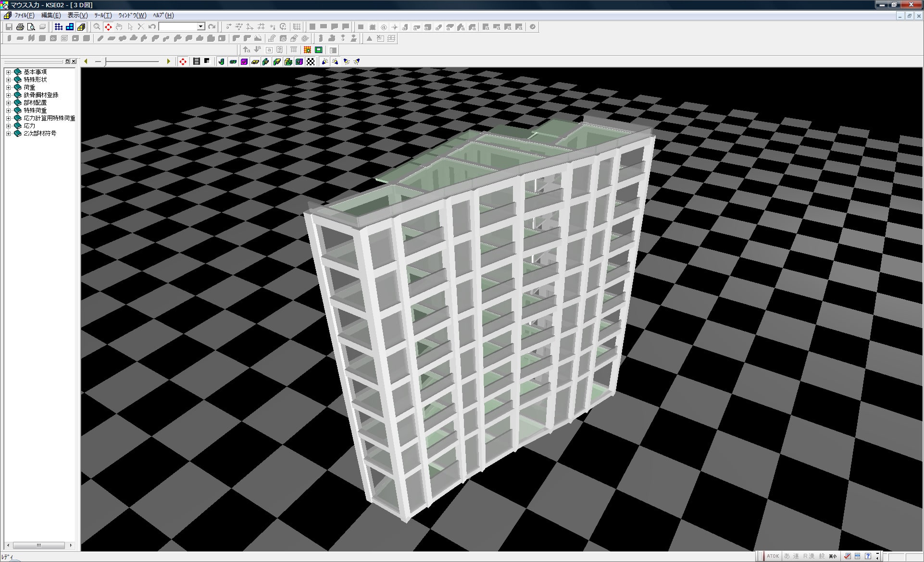Expand the 応力計算用特殊荷重 tree node
The image size is (924, 562).
point(8,118)
